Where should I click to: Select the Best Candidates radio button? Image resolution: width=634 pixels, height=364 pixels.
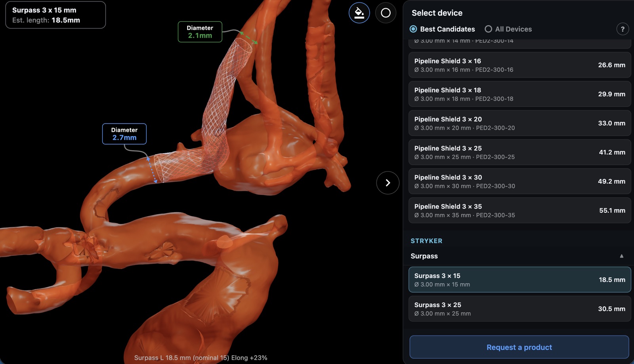point(413,29)
